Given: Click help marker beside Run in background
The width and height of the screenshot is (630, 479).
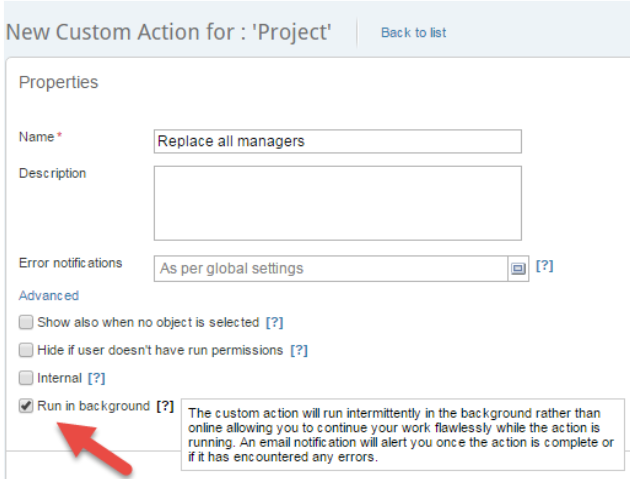Looking at the screenshot, I should click(165, 406).
